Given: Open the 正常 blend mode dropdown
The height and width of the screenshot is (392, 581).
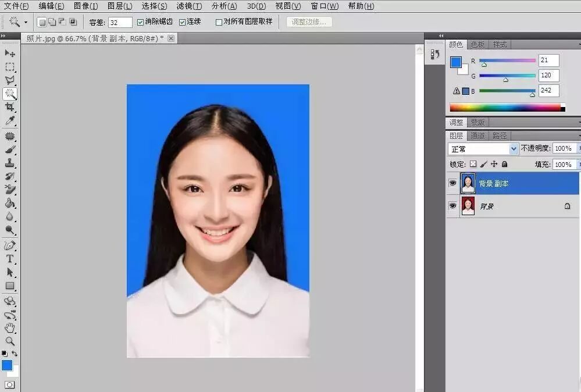Looking at the screenshot, I should point(513,149).
